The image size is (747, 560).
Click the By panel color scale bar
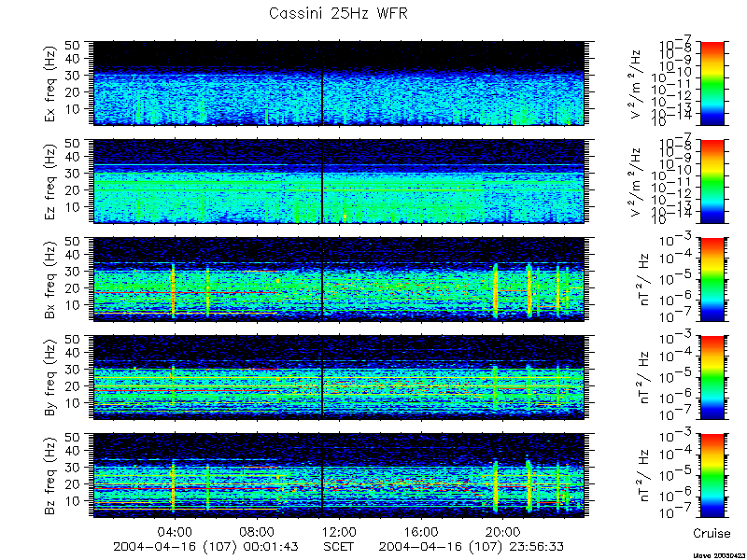[x=712, y=378]
